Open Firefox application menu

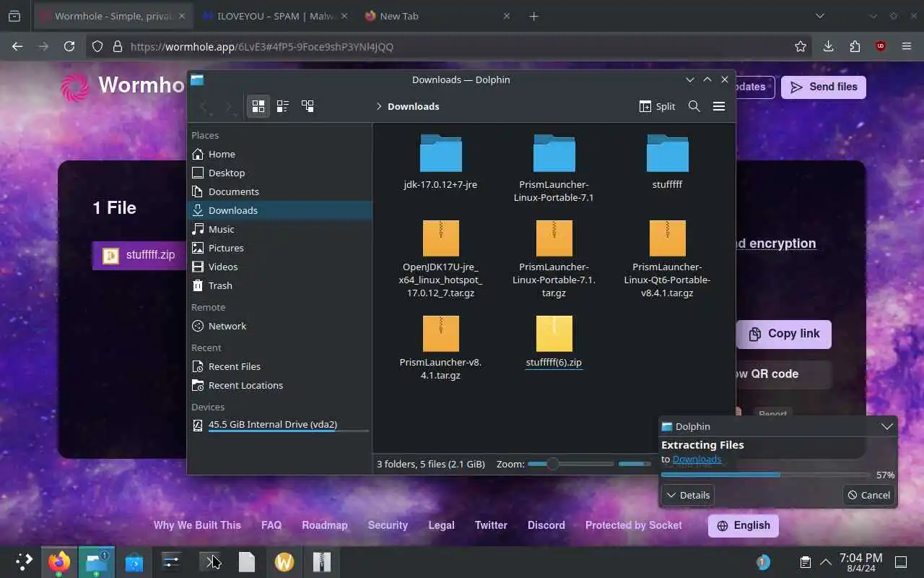click(907, 46)
